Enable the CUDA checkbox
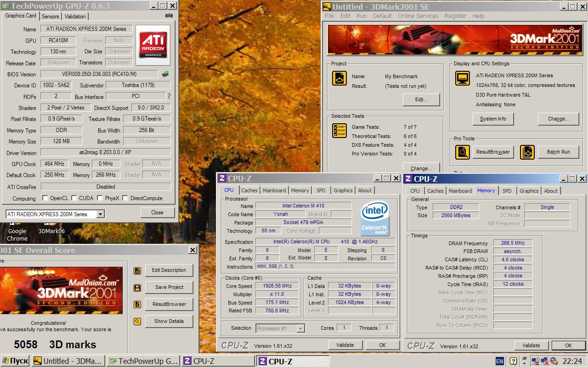The image size is (588, 368). coord(74,198)
